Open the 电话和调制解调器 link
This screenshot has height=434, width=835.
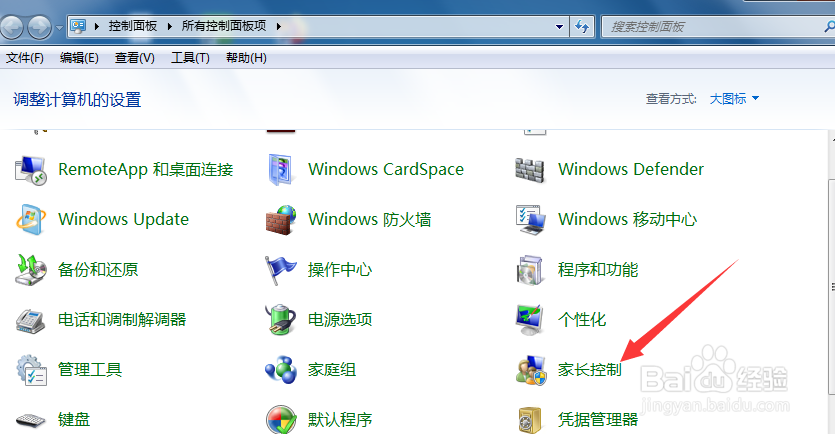[x=122, y=320]
